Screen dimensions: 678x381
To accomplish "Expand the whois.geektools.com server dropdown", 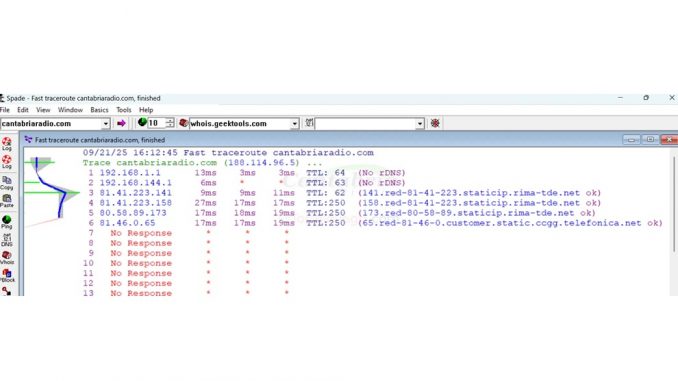I will 294,124.
